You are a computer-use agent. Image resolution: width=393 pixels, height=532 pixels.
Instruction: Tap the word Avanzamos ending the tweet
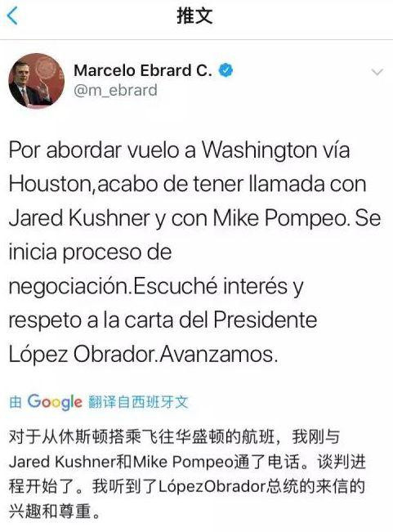point(216,354)
